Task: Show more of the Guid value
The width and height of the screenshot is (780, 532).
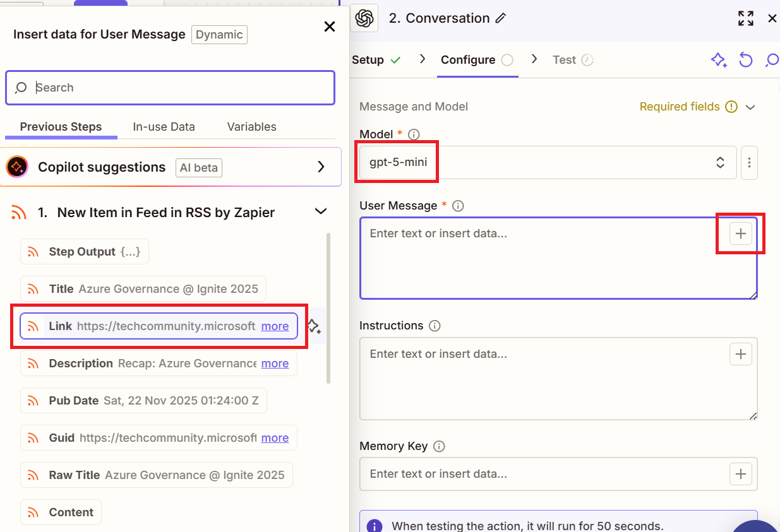Action: (x=275, y=438)
